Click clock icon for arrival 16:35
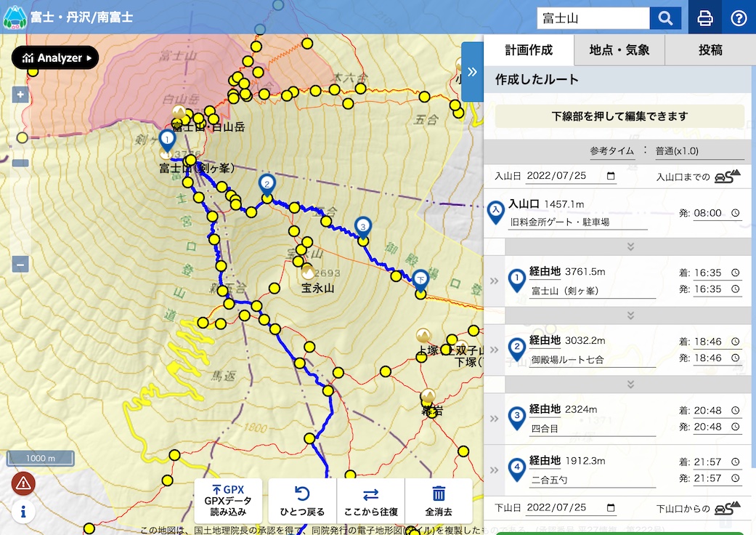 tap(735, 273)
